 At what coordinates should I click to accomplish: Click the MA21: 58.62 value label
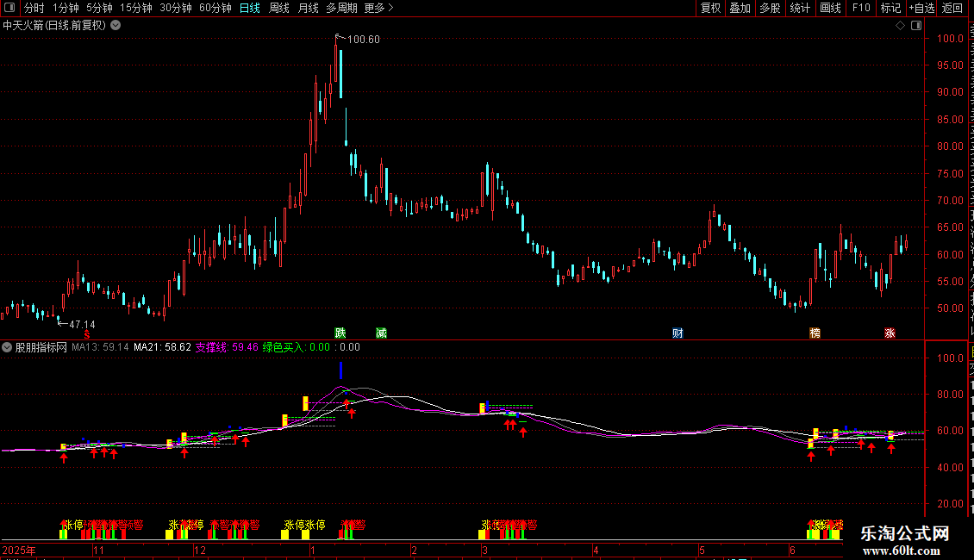pos(162,347)
